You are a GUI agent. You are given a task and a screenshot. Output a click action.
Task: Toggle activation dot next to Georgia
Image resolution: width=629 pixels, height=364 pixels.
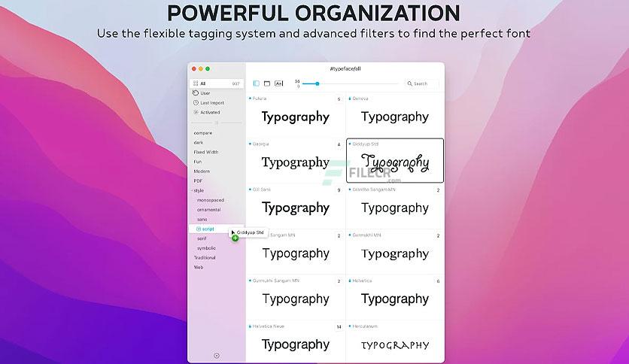click(x=250, y=144)
